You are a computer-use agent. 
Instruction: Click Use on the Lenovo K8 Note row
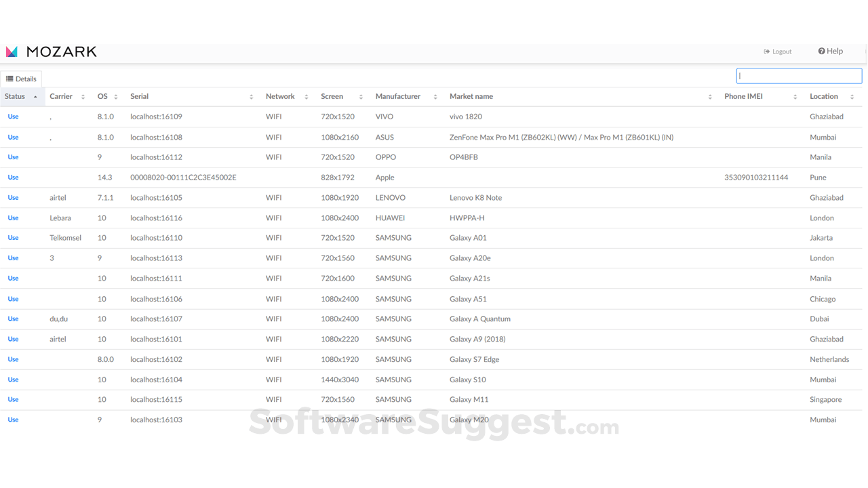12,197
